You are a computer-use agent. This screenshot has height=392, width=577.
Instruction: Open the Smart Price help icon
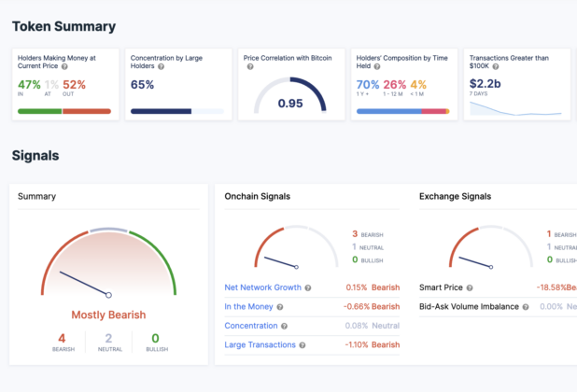click(x=470, y=287)
